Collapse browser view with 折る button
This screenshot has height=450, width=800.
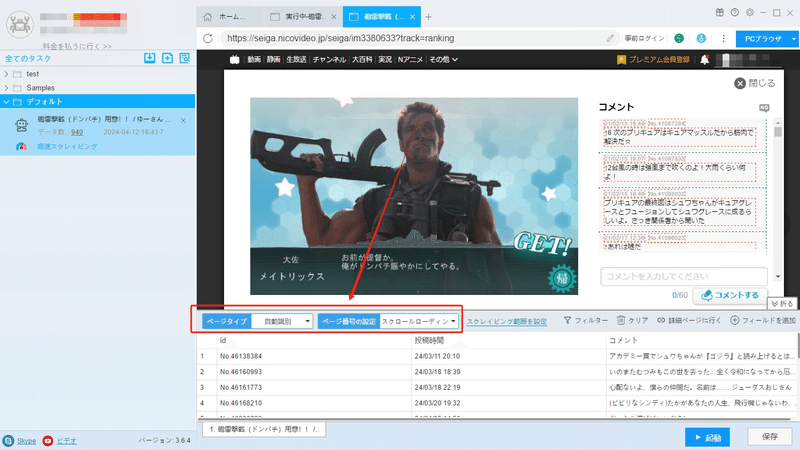tap(782, 304)
